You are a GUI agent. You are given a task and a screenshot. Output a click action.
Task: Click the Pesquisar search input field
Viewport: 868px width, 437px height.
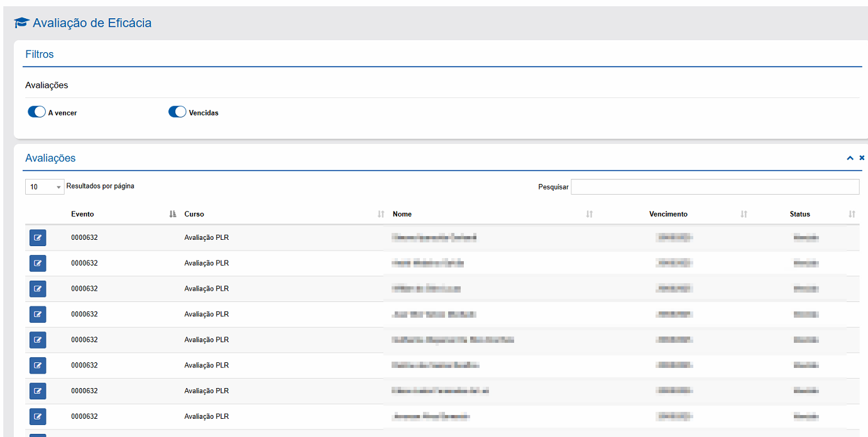(x=715, y=187)
